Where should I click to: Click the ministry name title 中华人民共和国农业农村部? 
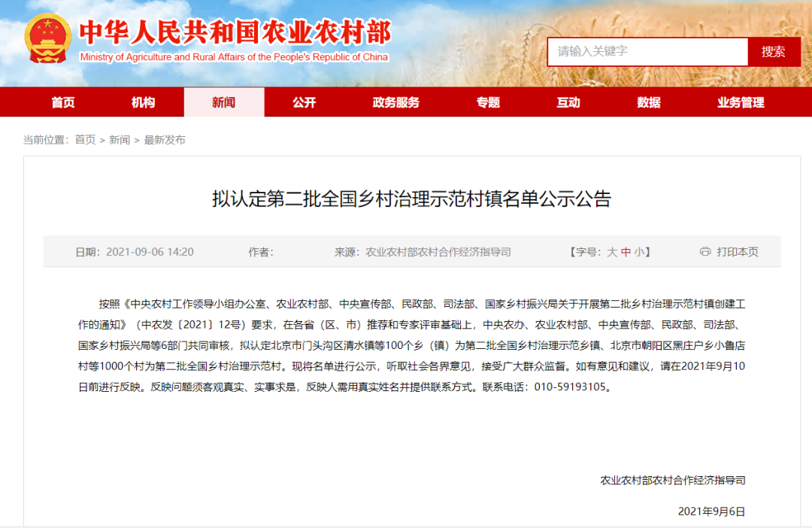235,32
